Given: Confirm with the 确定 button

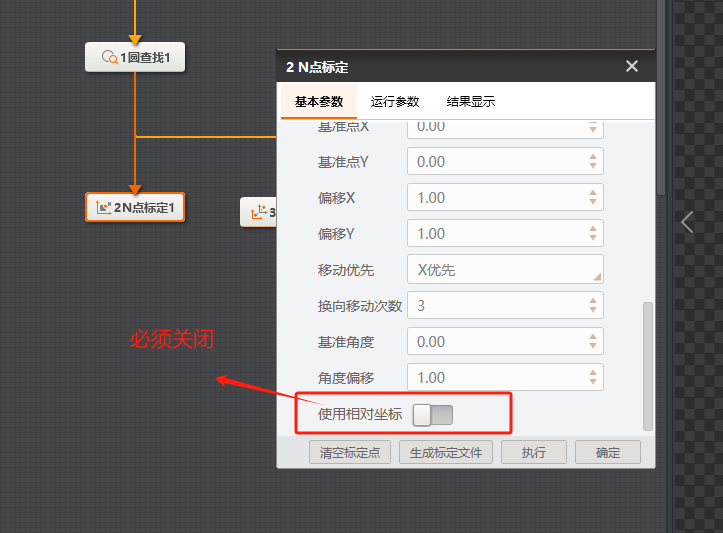Looking at the screenshot, I should tap(608, 452).
